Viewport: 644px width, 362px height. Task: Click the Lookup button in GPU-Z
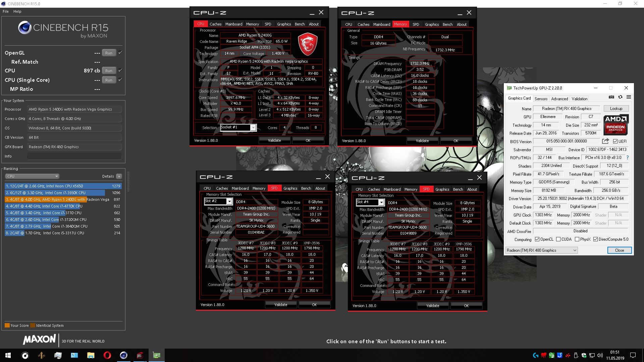(x=616, y=109)
